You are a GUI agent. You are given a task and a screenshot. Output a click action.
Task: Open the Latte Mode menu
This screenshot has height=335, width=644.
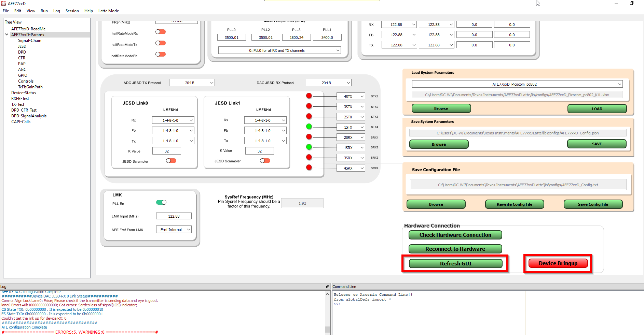(x=109, y=11)
